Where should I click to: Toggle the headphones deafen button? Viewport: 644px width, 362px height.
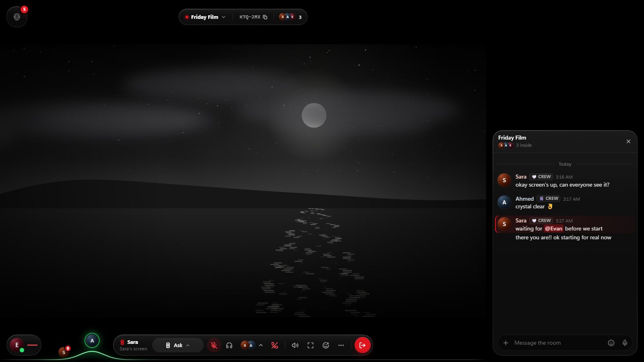click(229, 345)
